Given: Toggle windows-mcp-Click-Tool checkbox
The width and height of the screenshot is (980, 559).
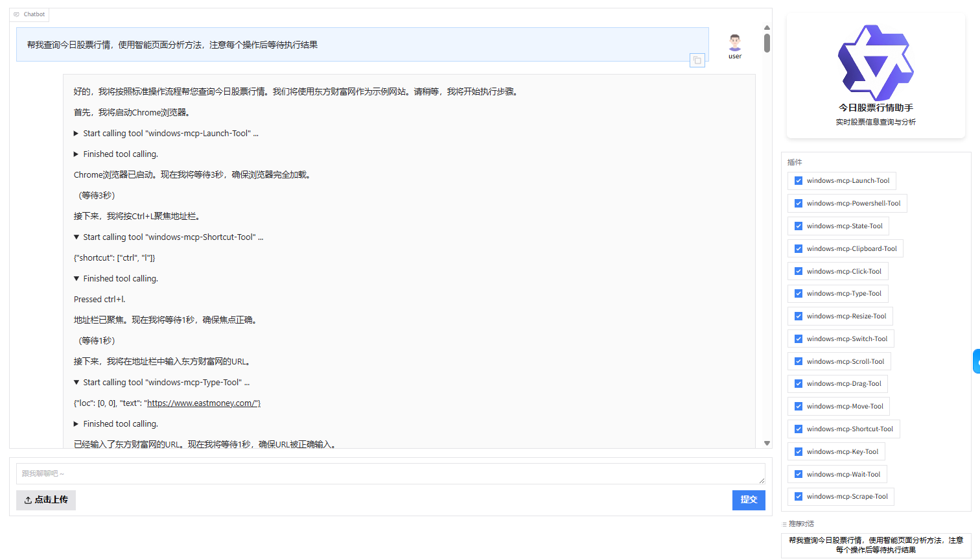Looking at the screenshot, I should (x=799, y=272).
